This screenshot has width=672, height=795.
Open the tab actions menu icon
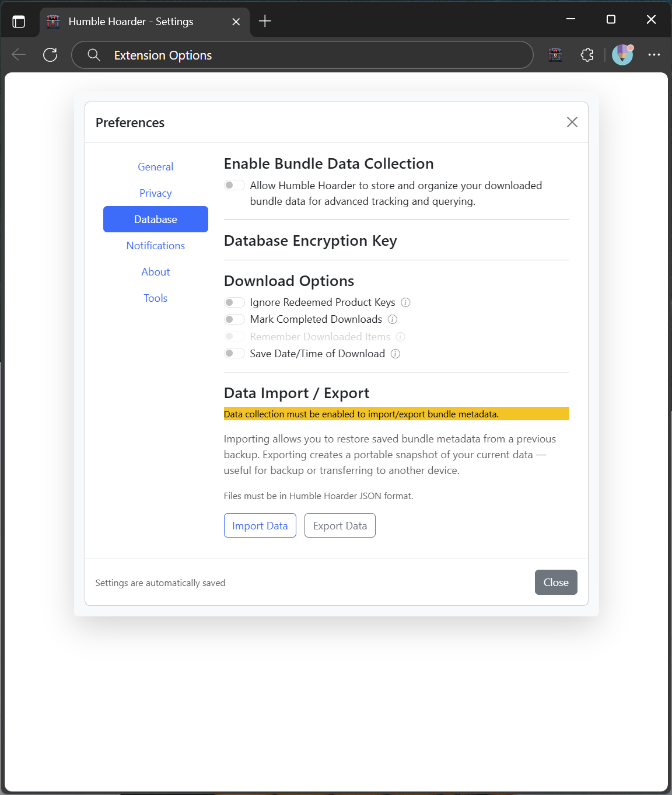click(x=19, y=22)
